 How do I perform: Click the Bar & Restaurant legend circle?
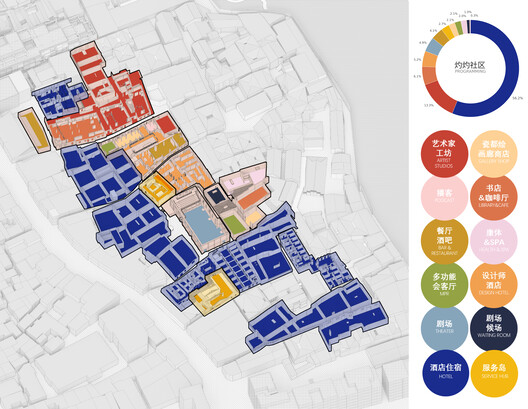tap(444, 242)
